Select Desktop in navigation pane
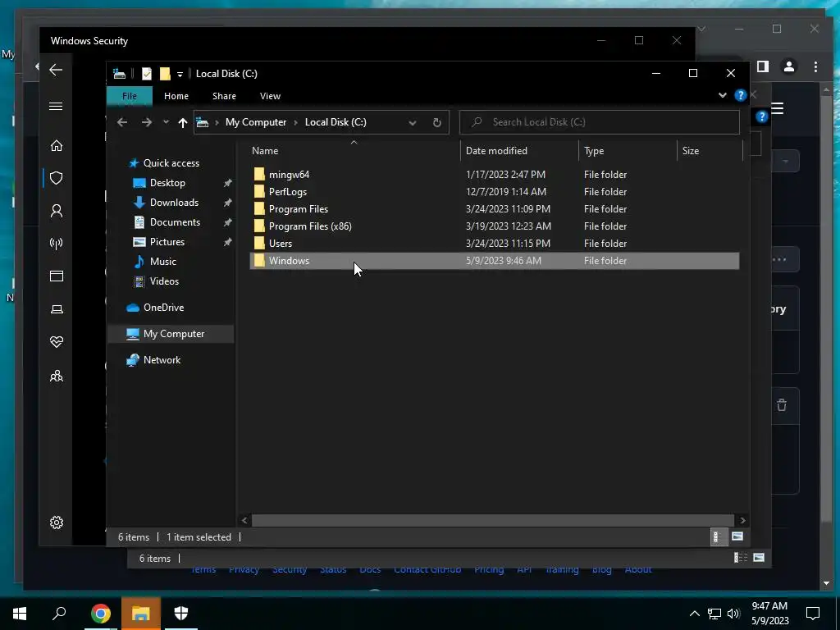This screenshot has width=840, height=630. [167, 183]
